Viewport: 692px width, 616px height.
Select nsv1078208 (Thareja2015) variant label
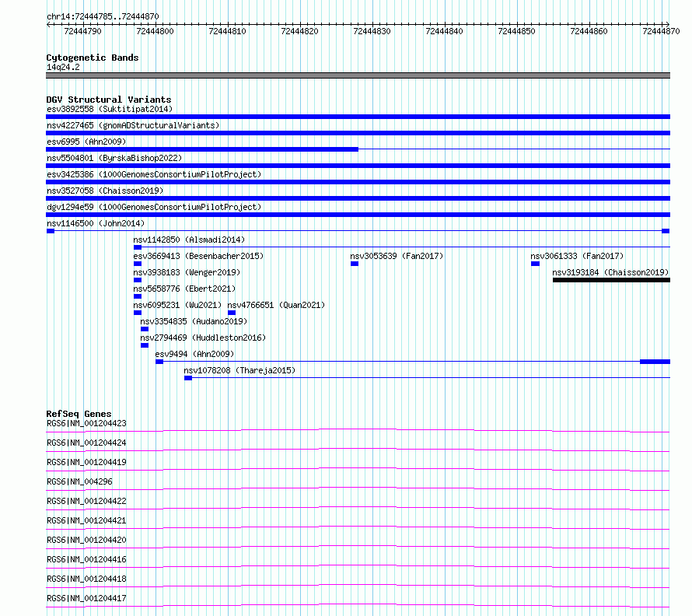click(239, 370)
